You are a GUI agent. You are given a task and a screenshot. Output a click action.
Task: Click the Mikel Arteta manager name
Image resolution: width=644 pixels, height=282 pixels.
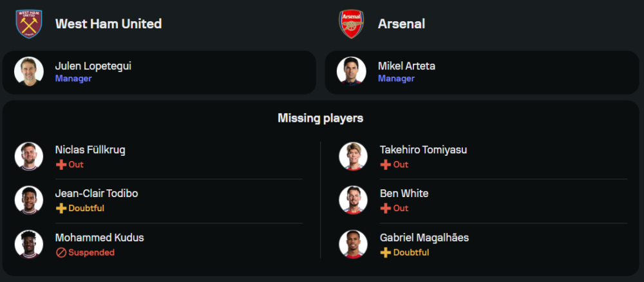[x=406, y=66]
